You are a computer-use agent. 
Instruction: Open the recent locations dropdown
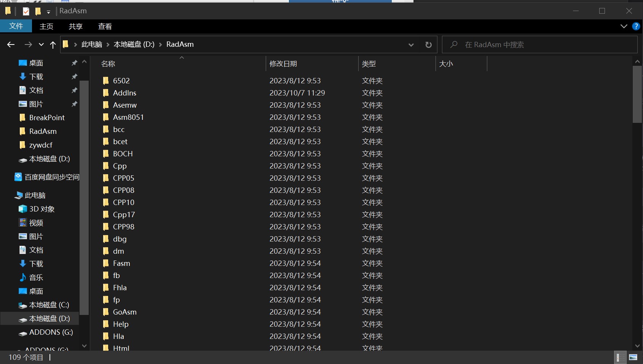coord(41,45)
